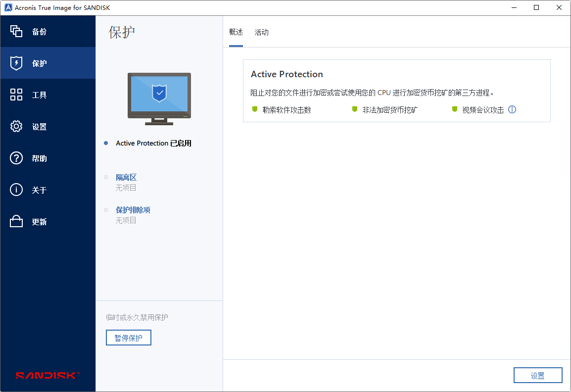Open the 关于 info icon in sidebar
The width and height of the screenshot is (571, 392).
[16, 190]
